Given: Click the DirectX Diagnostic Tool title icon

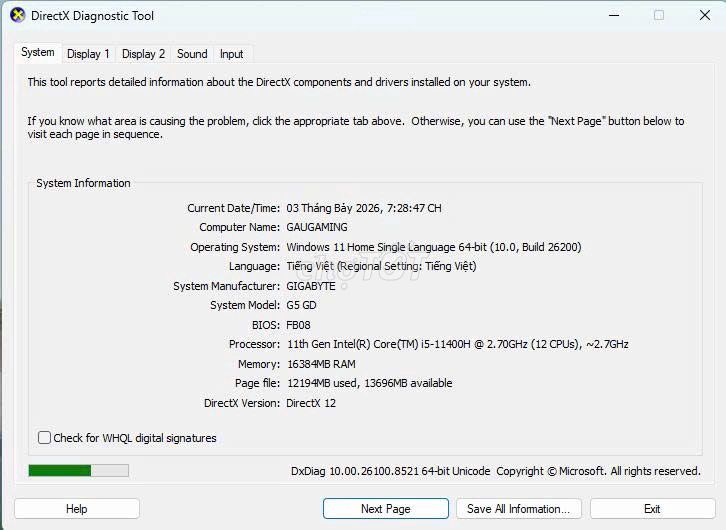Looking at the screenshot, I should 18,15.
